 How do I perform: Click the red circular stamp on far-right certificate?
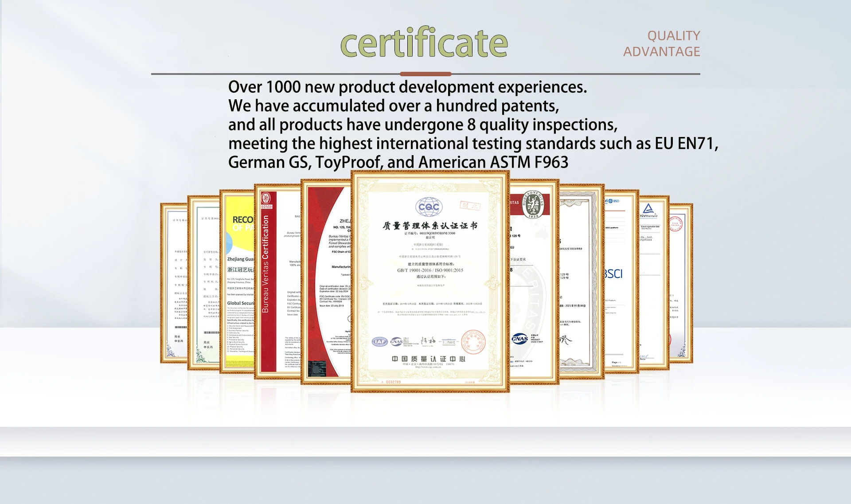pos(675,224)
